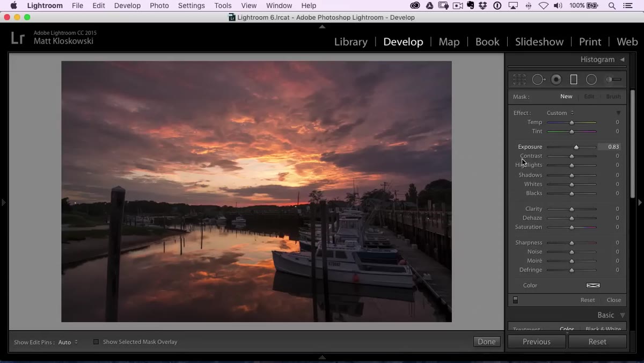Click the large Reset button at bottom
644x363 pixels.
click(x=597, y=342)
